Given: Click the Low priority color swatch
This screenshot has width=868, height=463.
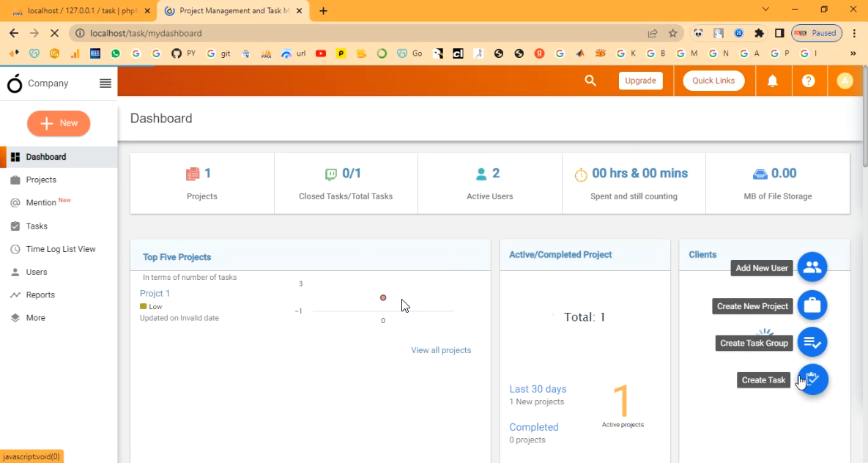Looking at the screenshot, I should pyautogui.click(x=144, y=306).
